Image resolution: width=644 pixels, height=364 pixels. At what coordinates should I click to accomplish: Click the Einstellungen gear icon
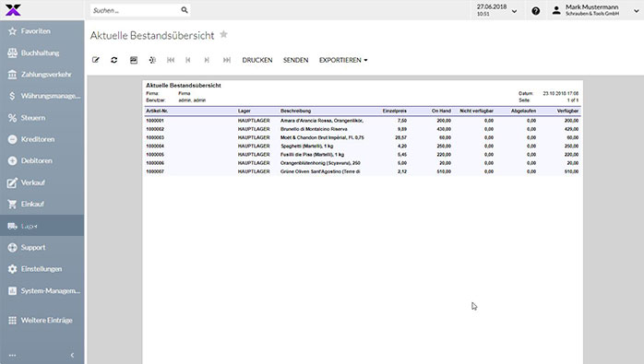tap(12, 269)
